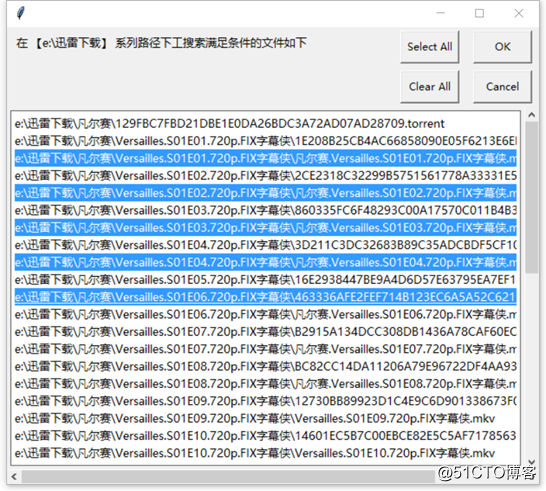Click the Clear All button
Image resolution: width=546 pixels, height=491 pixels.
click(x=429, y=87)
